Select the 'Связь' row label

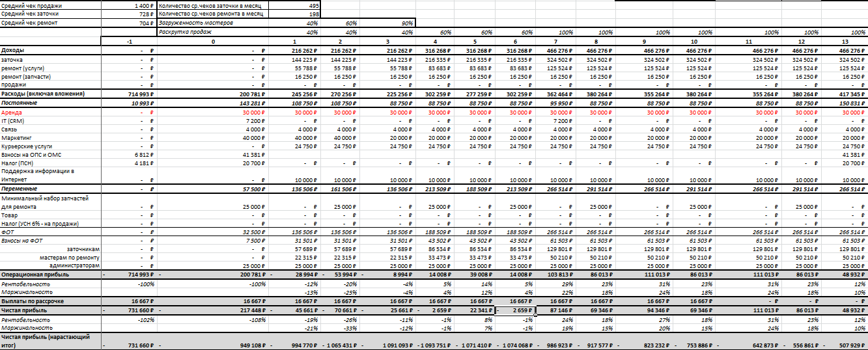coord(51,129)
